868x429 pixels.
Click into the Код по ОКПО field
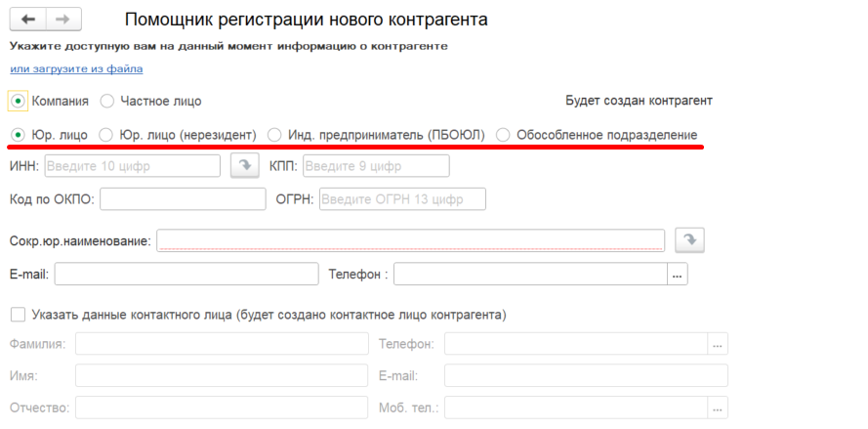coord(183,199)
